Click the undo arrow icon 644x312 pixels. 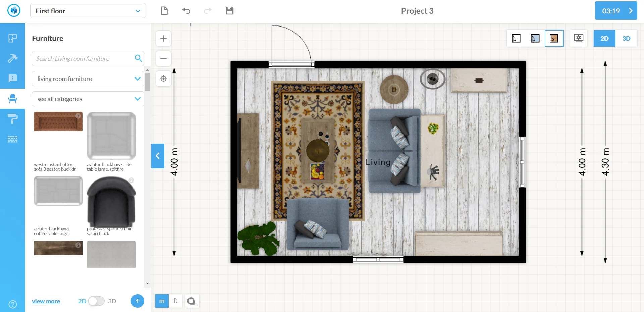186,11
